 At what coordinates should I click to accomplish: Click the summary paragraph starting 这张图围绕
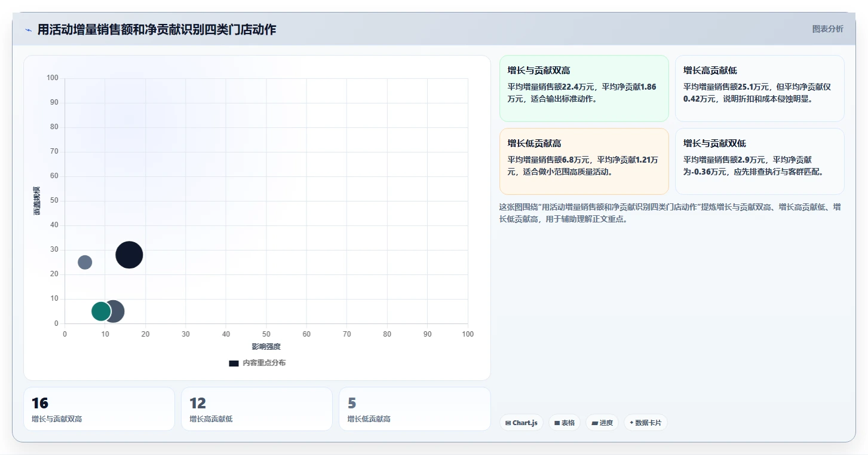(670, 213)
